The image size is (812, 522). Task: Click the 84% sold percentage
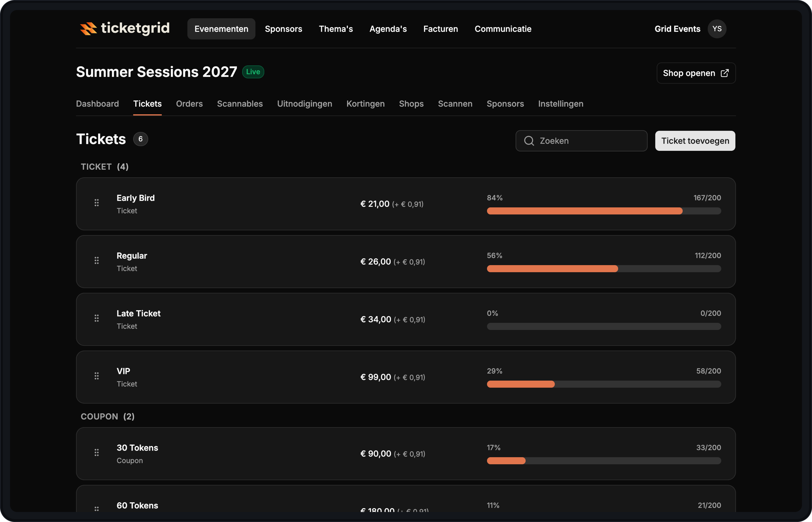[x=495, y=198]
